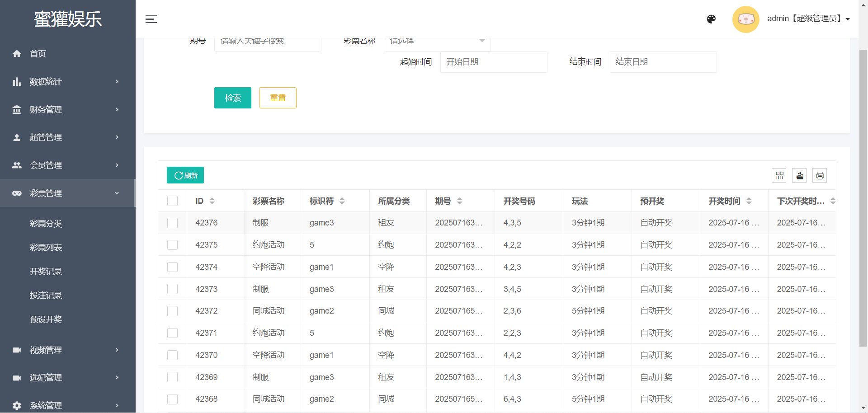Toggle the select-all checkbox in table header
This screenshot has width=868, height=413.
(x=172, y=201)
